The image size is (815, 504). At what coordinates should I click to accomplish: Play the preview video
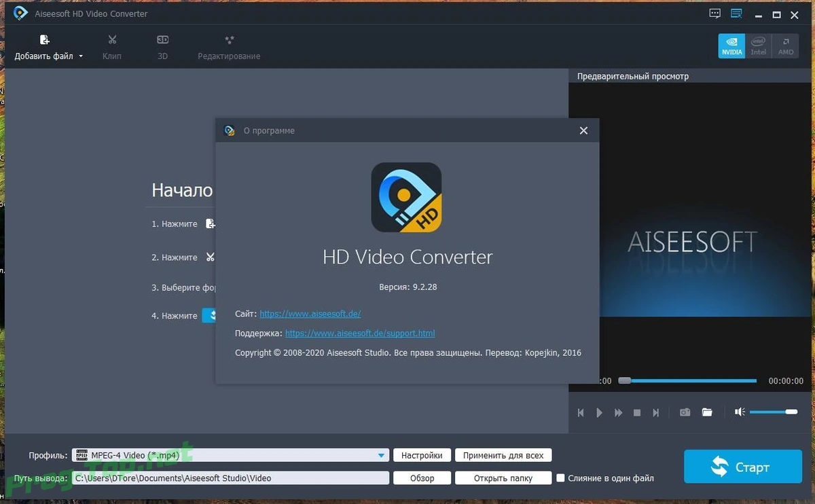coord(599,412)
